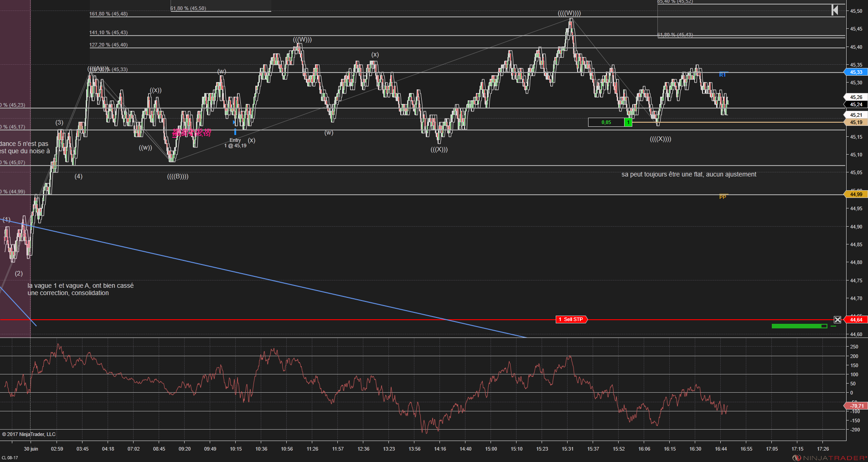Click the 45,50 price axis label
The height and width of the screenshot is (462, 868).
(x=856, y=11)
